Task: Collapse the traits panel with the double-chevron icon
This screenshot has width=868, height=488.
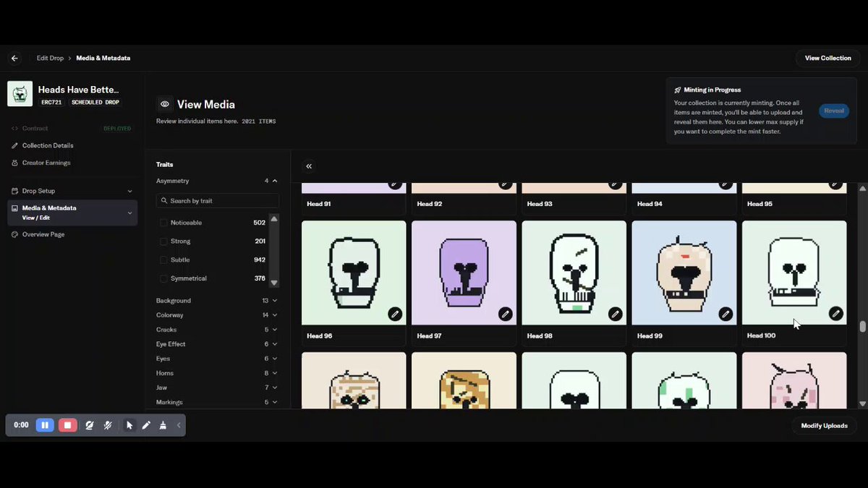Action: [x=309, y=166]
